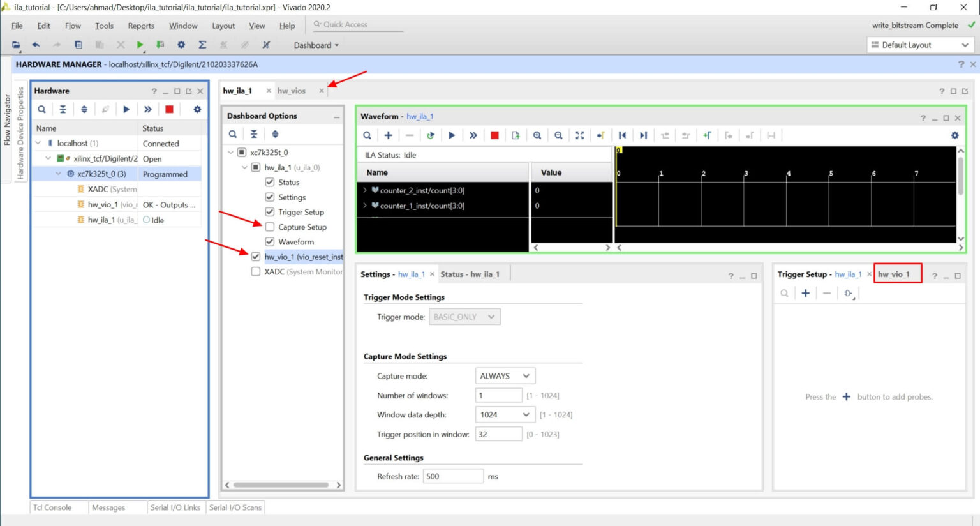Add probe with plus icon in Trigger Setup
The height and width of the screenshot is (526, 980).
806,293
